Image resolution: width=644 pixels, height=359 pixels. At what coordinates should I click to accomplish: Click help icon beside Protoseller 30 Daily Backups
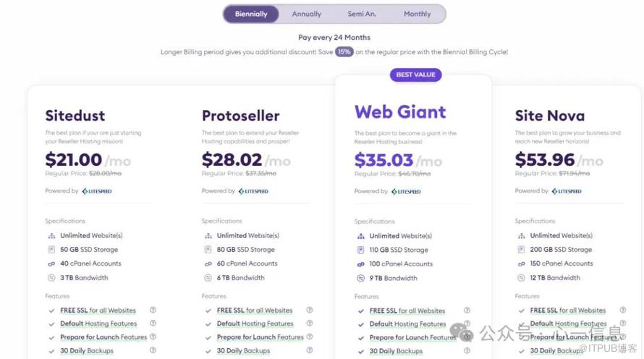pyautogui.click(x=310, y=351)
